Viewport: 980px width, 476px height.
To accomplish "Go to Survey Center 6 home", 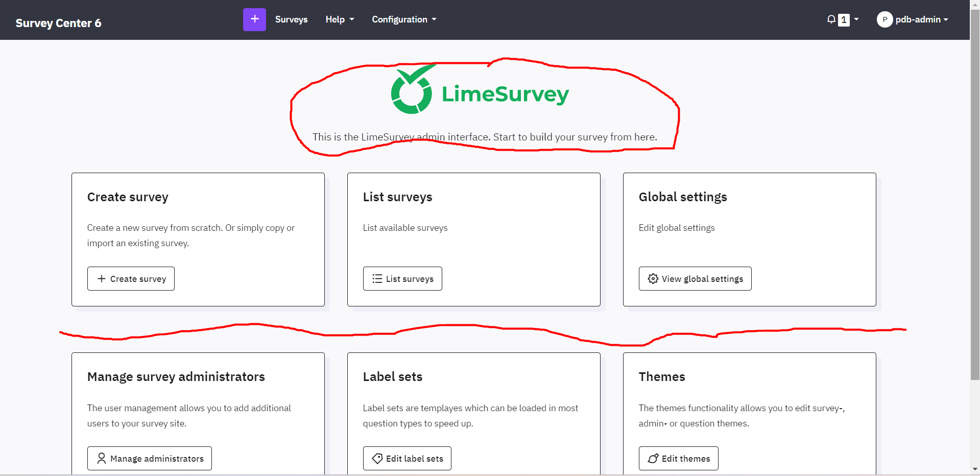I will pyautogui.click(x=58, y=23).
